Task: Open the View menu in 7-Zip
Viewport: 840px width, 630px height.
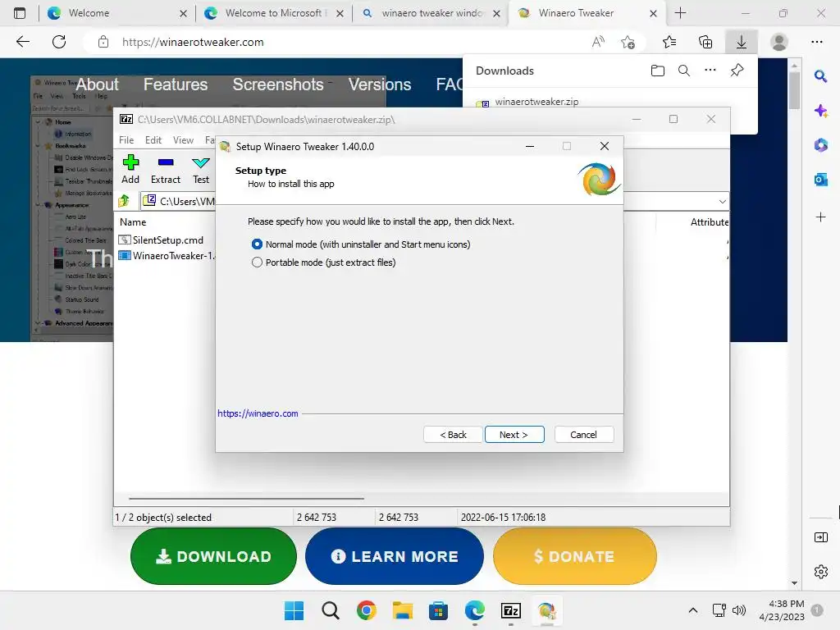Action: (x=183, y=139)
